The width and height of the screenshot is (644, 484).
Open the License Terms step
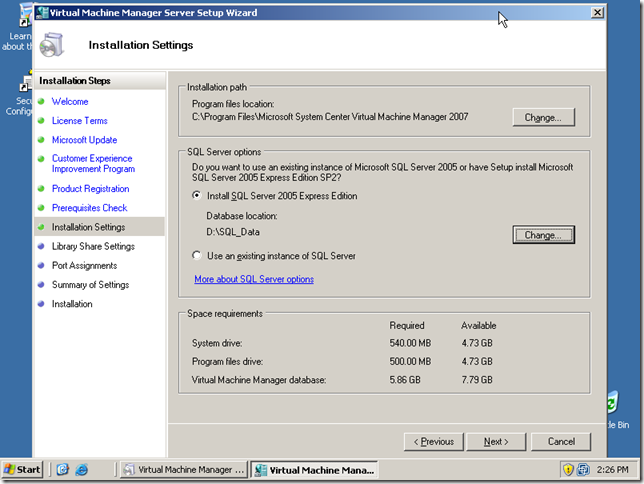tap(80, 121)
